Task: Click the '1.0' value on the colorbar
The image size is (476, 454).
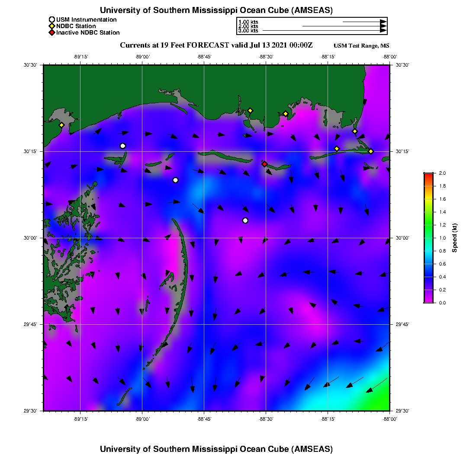Action: pyautogui.click(x=442, y=238)
